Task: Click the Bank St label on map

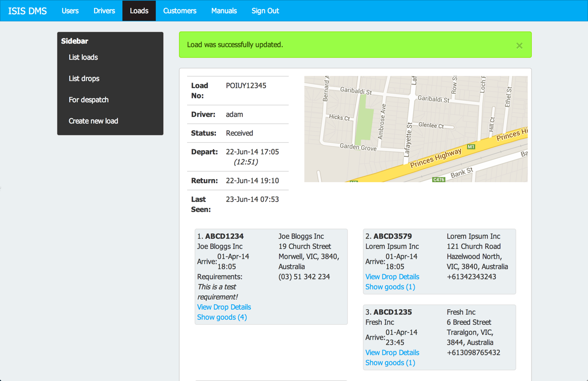Action: 462,173
